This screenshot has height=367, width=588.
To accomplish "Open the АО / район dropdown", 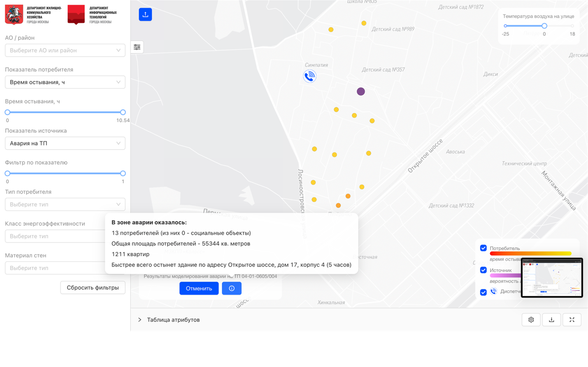I will click(x=65, y=51).
